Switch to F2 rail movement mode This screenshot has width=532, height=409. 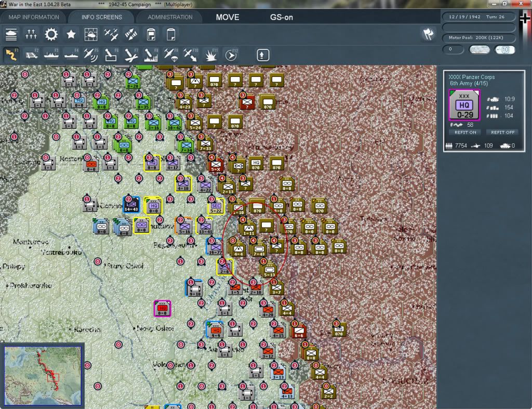pos(31,55)
